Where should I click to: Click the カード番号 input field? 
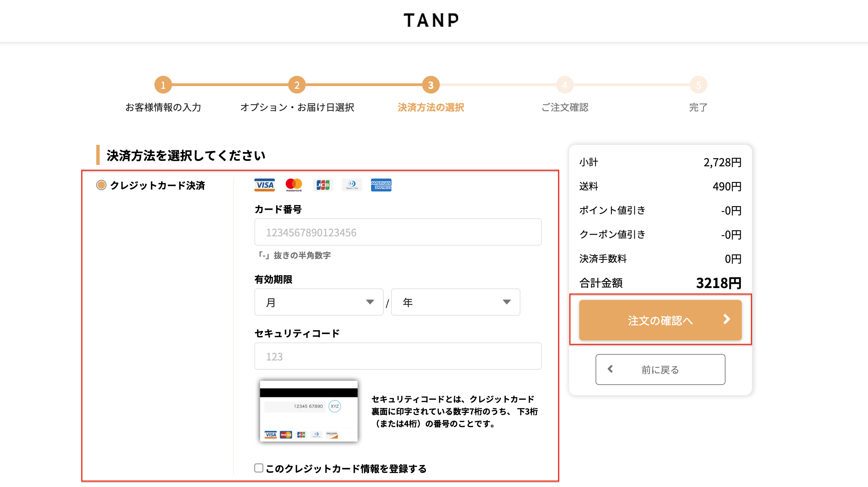point(398,232)
